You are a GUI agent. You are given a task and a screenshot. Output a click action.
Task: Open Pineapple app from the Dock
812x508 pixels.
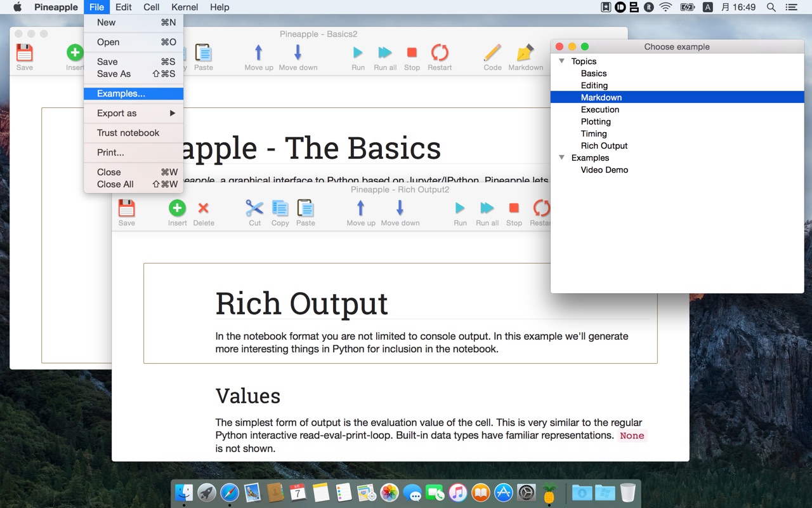pyautogui.click(x=549, y=493)
